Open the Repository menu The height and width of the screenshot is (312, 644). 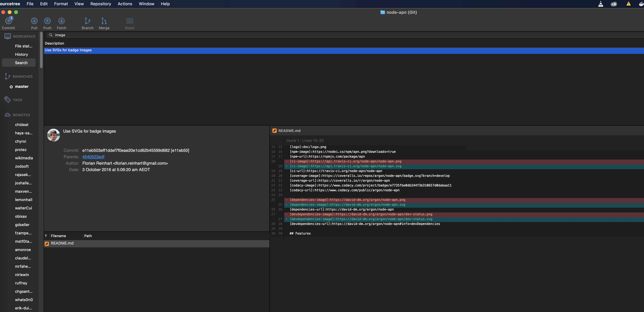pyautogui.click(x=100, y=4)
